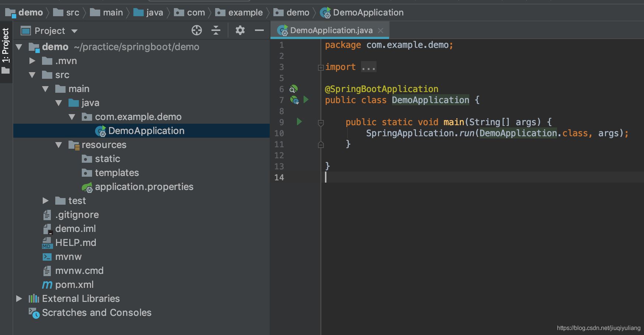The image size is (644, 335).
Task: Click the run gutter arrow beside main method
Action: pyautogui.click(x=299, y=121)
